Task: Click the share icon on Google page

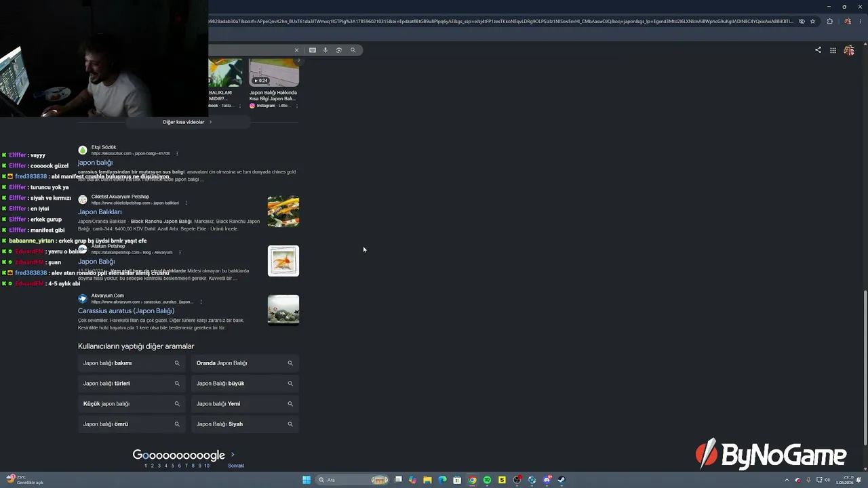Action: point(818,50)
